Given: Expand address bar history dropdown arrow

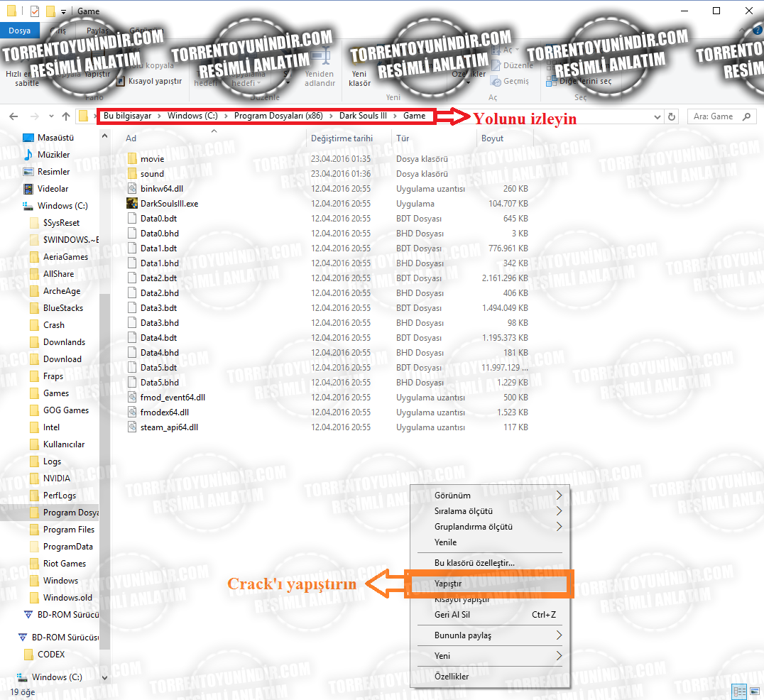Looking at the screenshot, I should click(657, 116).
